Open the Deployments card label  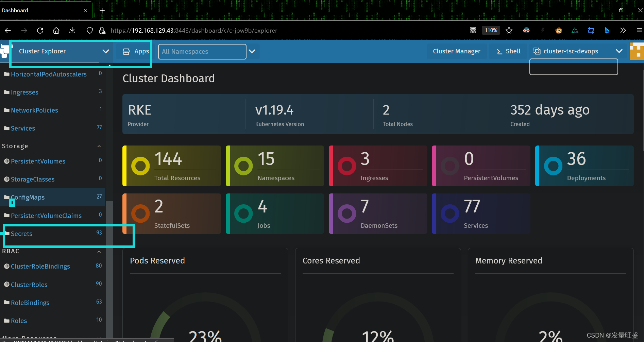click(x=586, y=178)
